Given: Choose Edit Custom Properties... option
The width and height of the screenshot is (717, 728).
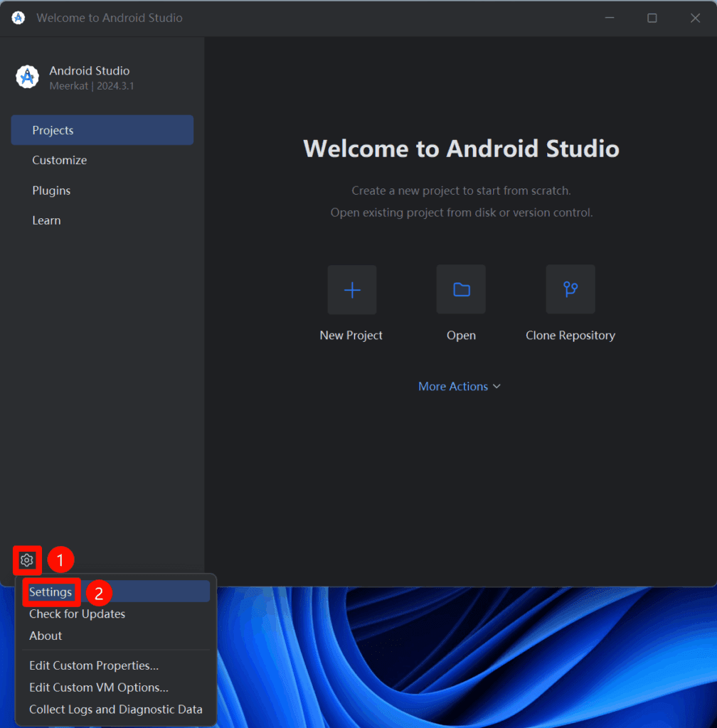Looking at the screenshot, I should coord(94,666).
